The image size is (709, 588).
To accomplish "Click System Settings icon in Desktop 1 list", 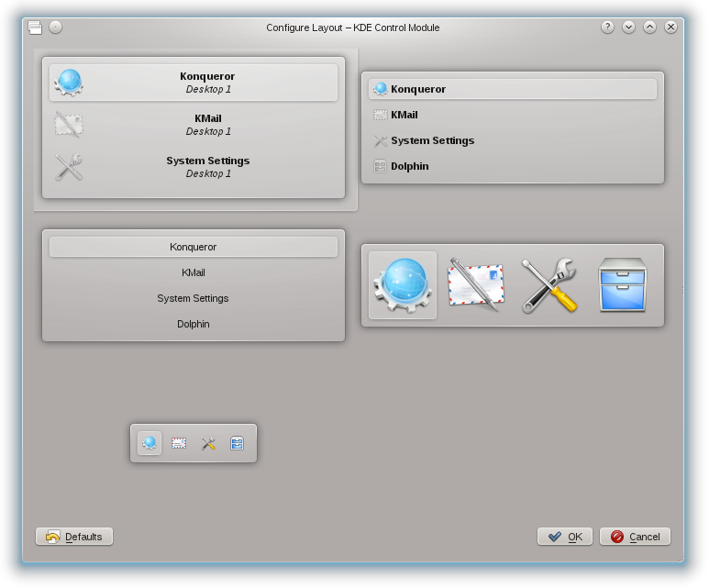I will pos(69,167).
